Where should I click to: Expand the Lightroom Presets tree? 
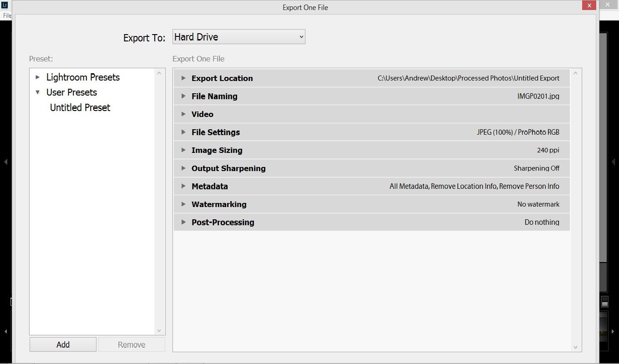[37, 77]
